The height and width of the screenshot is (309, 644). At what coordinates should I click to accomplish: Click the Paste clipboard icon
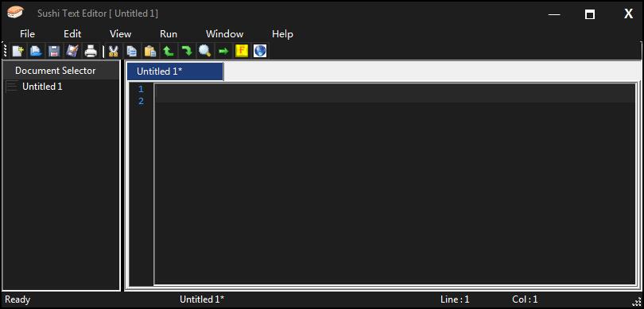(150, 52)
